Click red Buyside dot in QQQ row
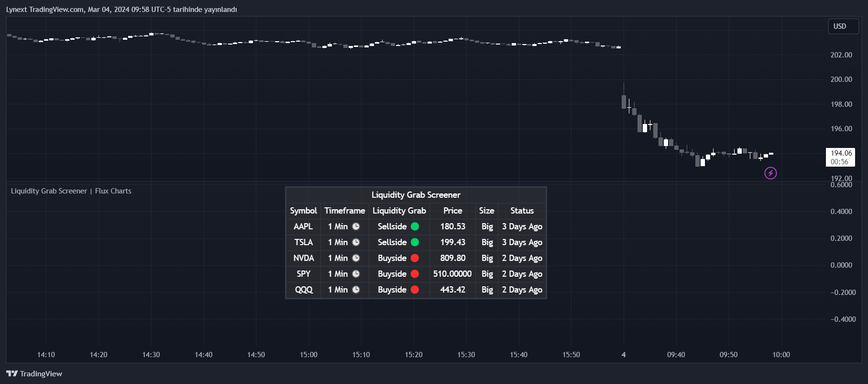The image size is (868, 384). coord(415,290)
